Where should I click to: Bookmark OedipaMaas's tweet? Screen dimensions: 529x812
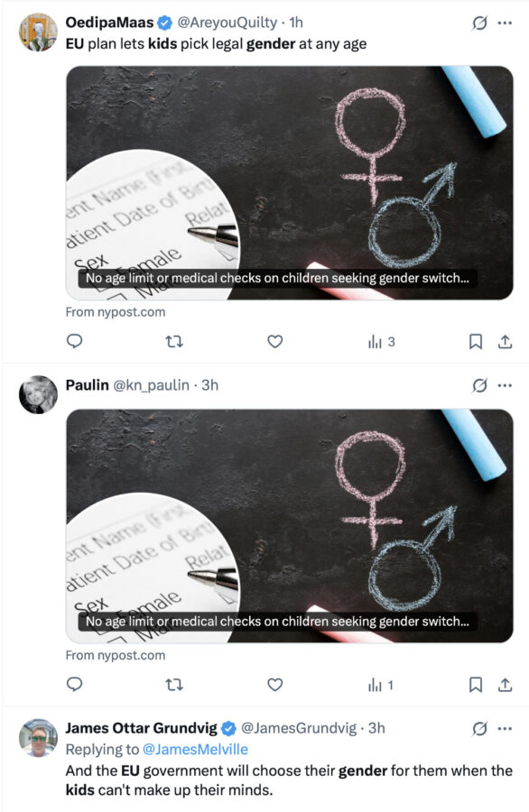point(476,342)
